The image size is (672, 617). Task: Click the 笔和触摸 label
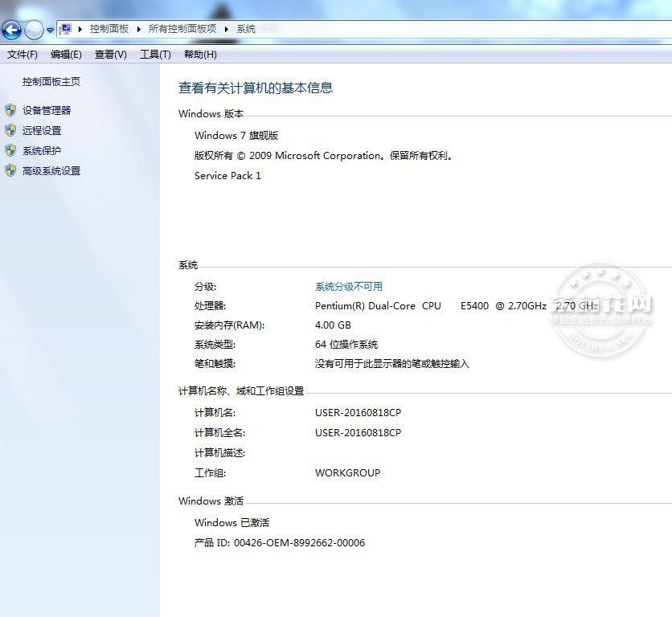click(215, 364)
